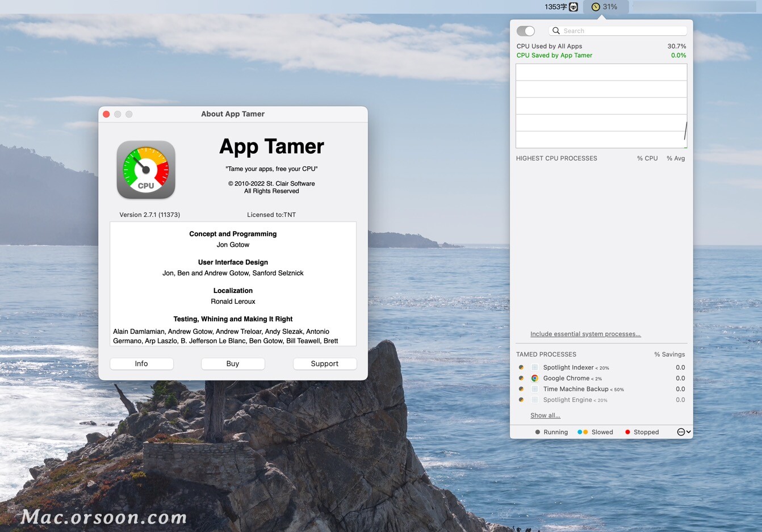Open the Show all link
The width and height of the screenshot is (762, 532).
tap(544, 415)
